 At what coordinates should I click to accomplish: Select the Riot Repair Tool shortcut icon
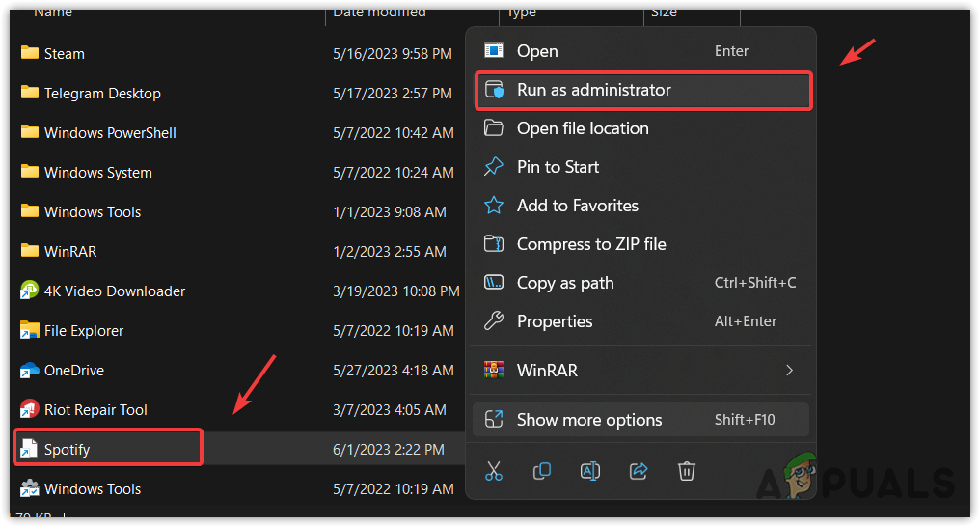29,409
